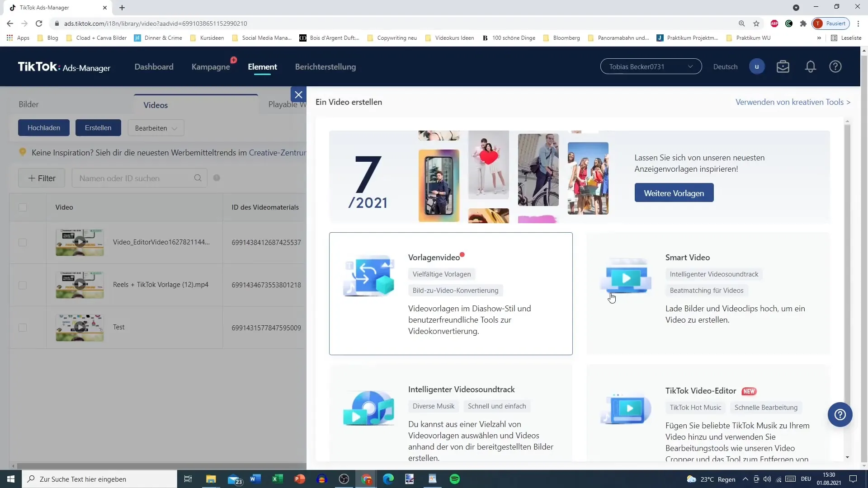Switch to the Videos tab
Image resolution: width=868 pixels, height=488 pixels.
pyautogui.click(x=196, y=105)
